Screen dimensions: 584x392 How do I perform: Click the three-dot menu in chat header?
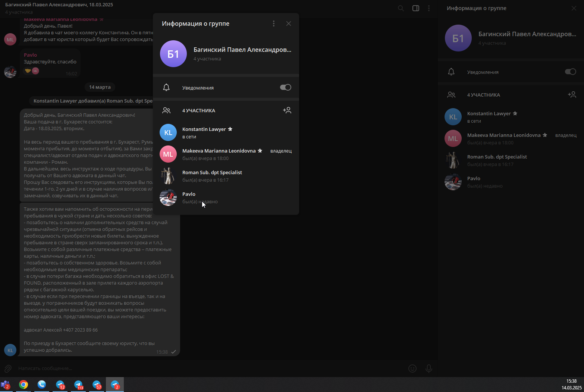click(x=429, y=8)
